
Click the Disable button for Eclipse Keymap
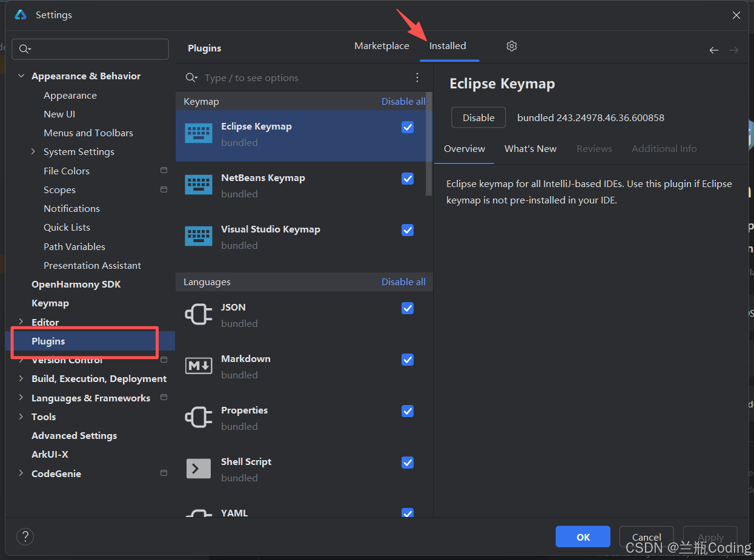click(478, 117)
